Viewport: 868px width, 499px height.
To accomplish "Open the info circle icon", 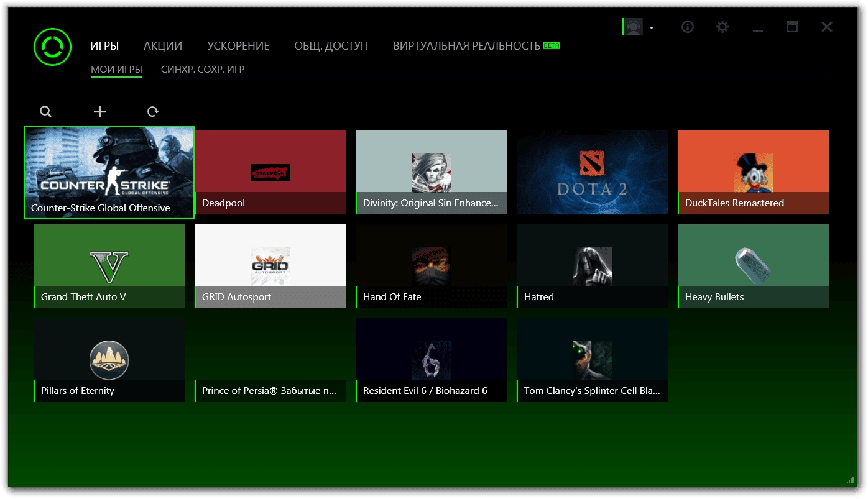I will (x=687, y=27).
